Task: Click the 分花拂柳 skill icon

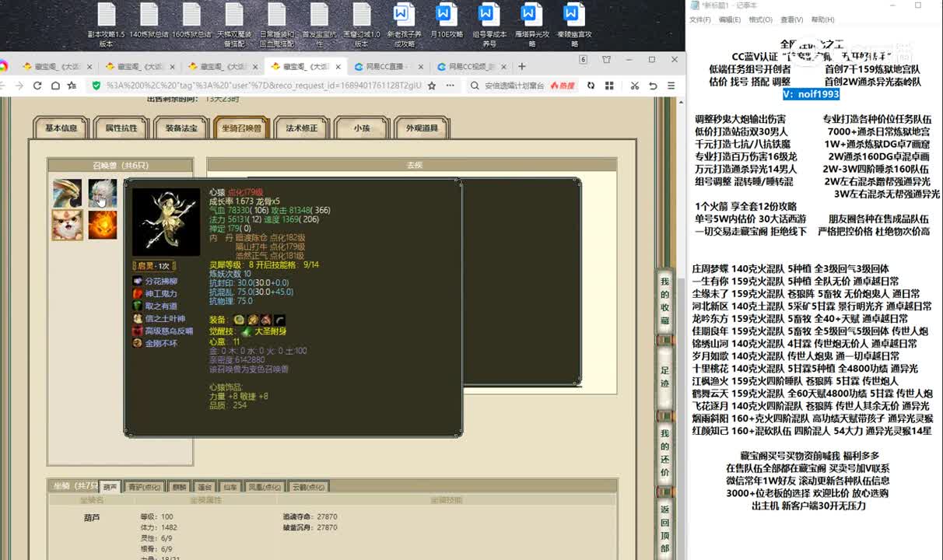Action: click(x=138, y=282)
